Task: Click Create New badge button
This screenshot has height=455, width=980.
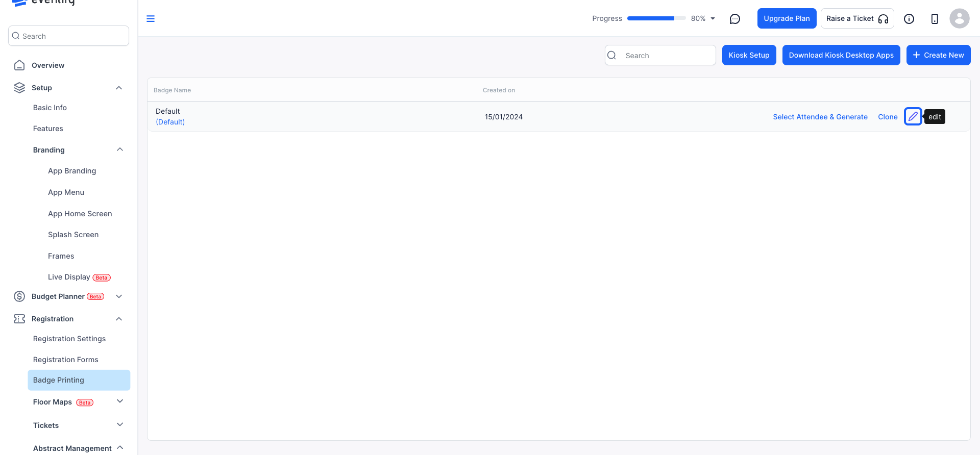Action: coord(938,55)
